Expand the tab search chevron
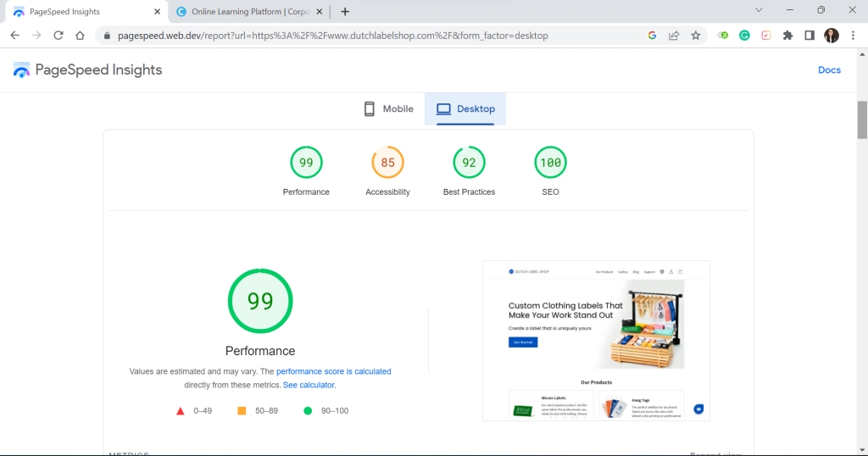Viewport: 868px width, 456px height. coord(759,10)
